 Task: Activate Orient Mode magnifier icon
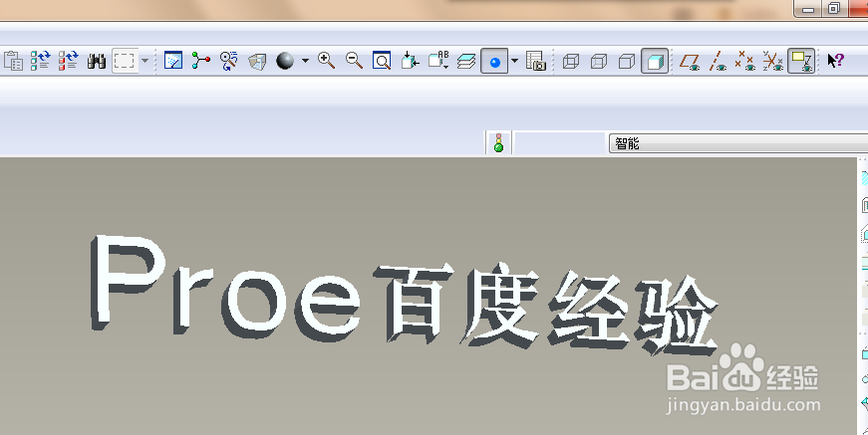pyautogui.click(x=228, y=61)
